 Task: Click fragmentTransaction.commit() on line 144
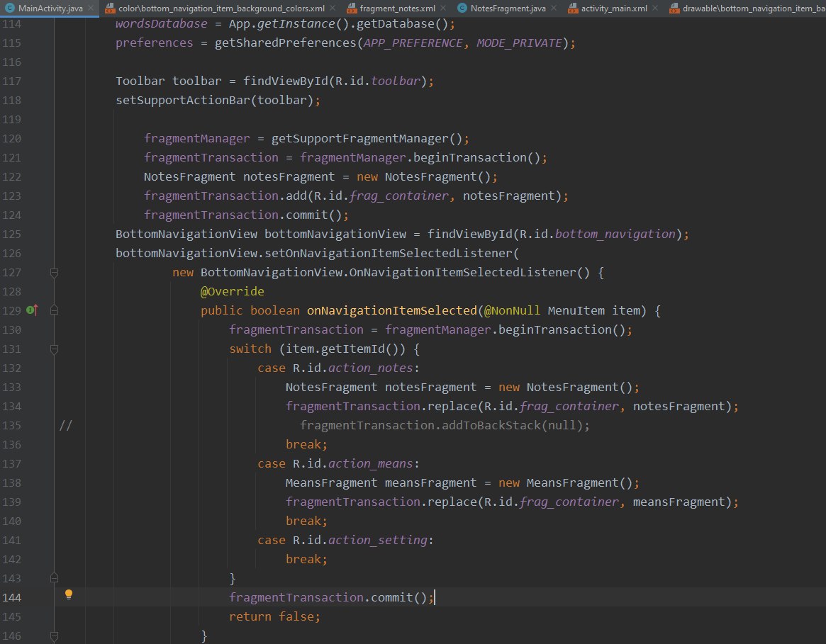[328, 597]
